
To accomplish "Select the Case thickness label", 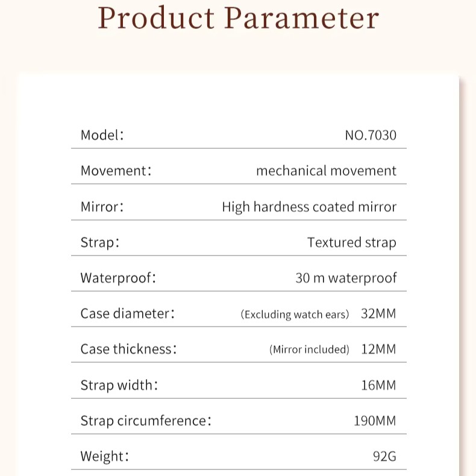I will (x=128, y=349).
